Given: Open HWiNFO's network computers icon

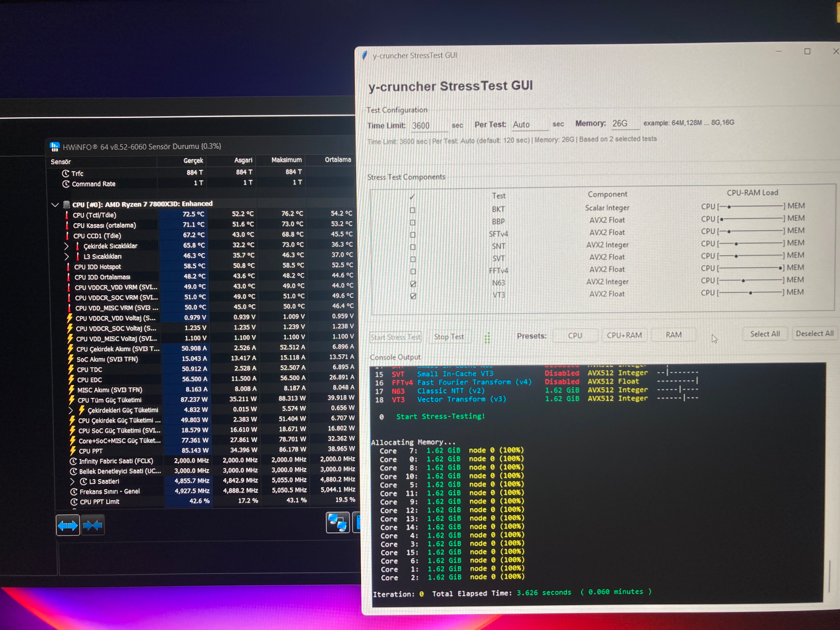Looking at the screenshot, I should click(337, 523).
